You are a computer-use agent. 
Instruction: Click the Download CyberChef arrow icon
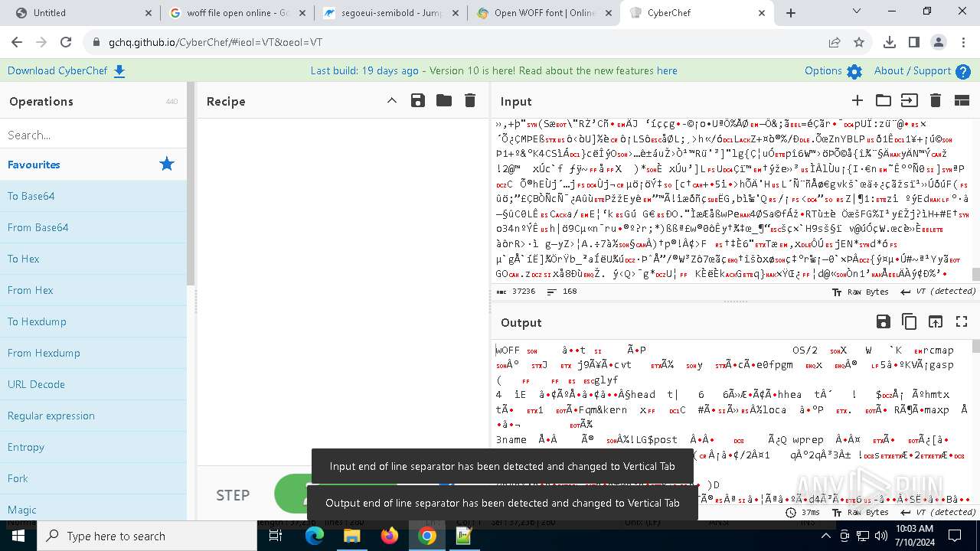119,71
